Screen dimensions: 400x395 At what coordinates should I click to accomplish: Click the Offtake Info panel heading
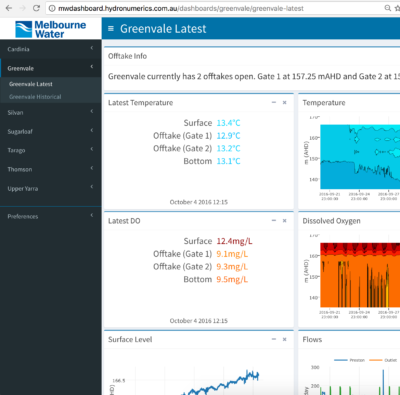pyautogui.click(x=127, y=56)
